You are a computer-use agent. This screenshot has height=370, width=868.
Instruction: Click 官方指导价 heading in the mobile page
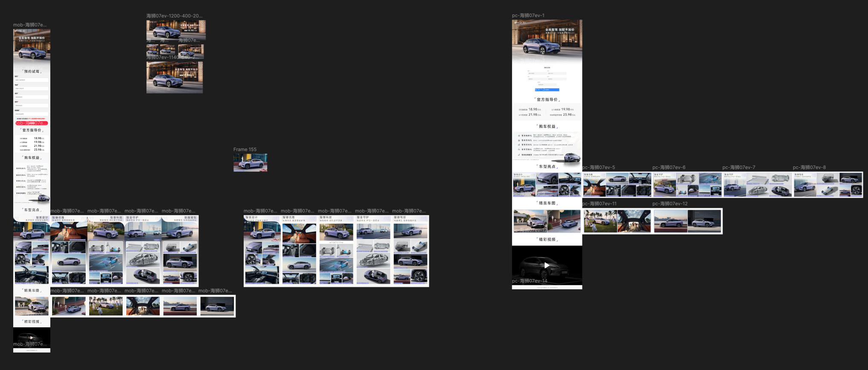point(32,130)
